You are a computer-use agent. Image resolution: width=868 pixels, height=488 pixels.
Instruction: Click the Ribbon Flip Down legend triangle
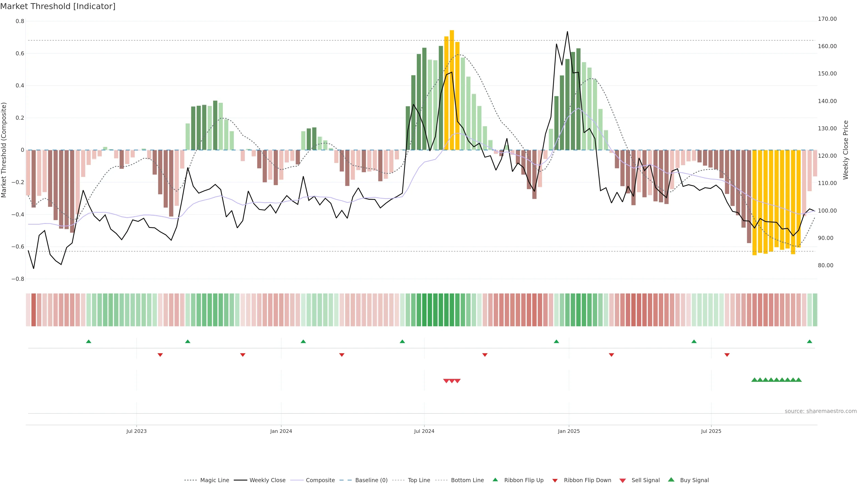[x=555, y=481]
